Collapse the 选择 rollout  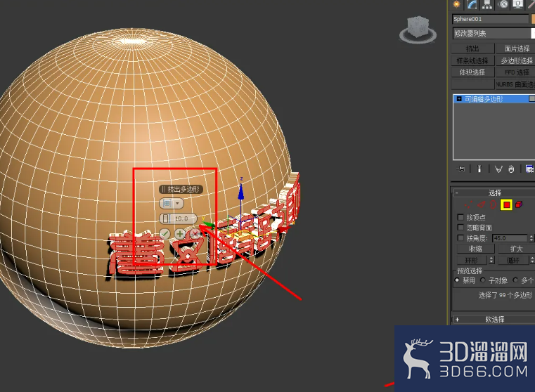(x=456, y=193)
